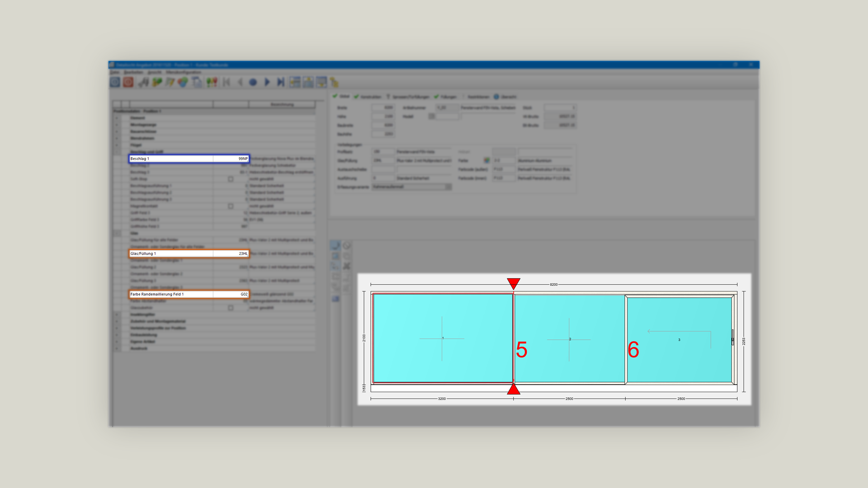Click the crossed circle drawing tool icon
The image size is (868, 488).
347,246
